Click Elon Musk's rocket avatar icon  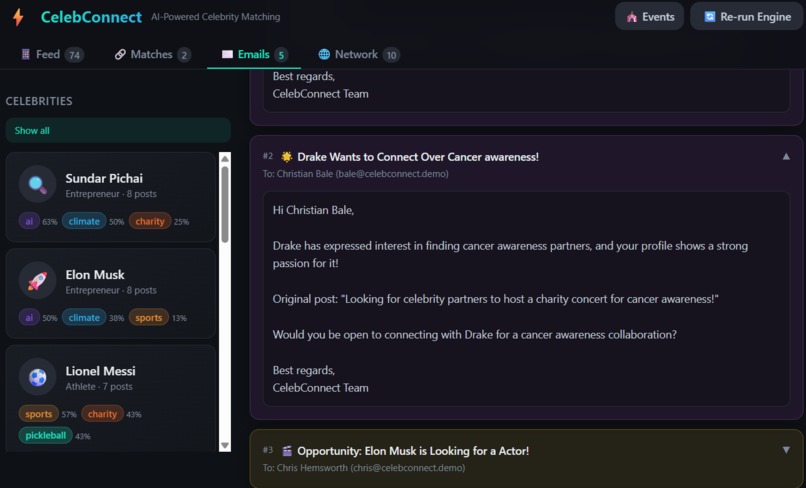38,280
